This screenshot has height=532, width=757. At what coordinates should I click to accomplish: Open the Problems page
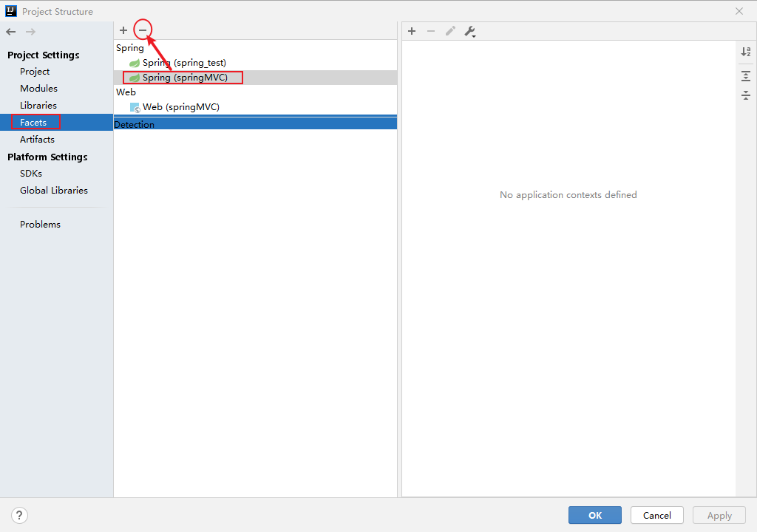click(x=40, y=225)
